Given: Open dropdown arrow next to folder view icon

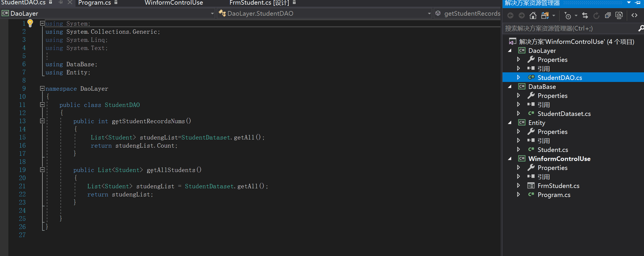Looking at the screenshot, I should (554, 15).
